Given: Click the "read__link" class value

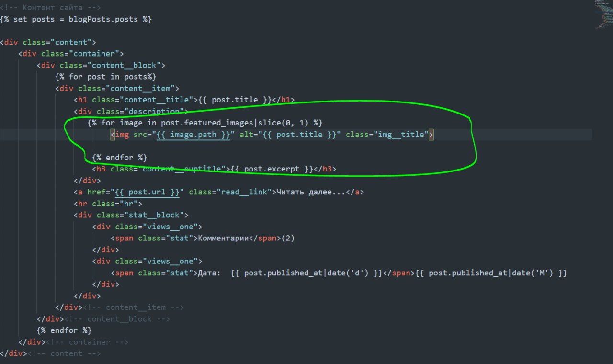Looking at the screenshot, I should [244, 192].
